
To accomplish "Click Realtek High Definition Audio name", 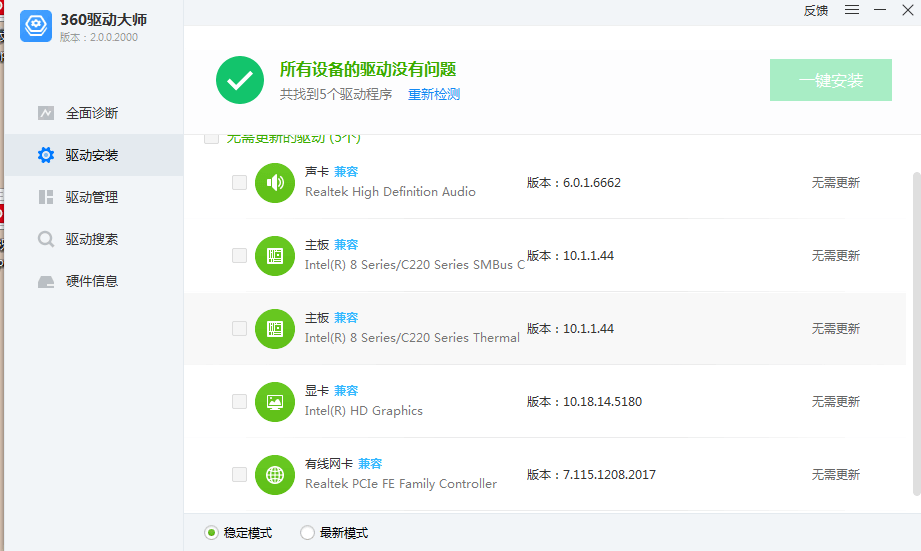I will pos(390,191).
